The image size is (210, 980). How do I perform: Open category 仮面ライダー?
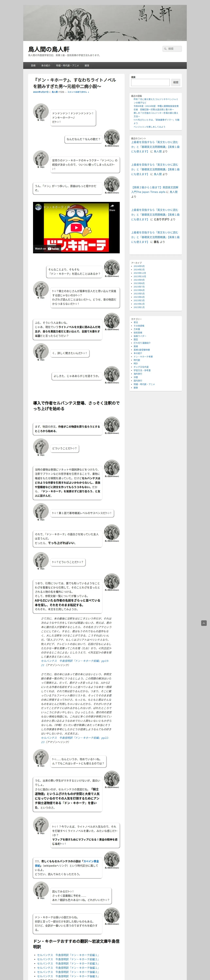coord(140,336)
